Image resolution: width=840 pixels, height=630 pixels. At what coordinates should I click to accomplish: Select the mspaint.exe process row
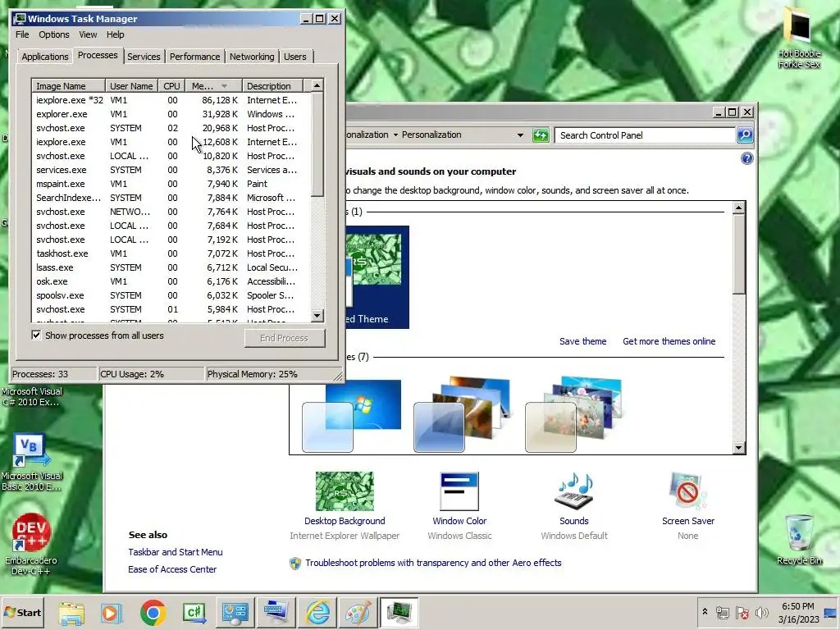171,184
